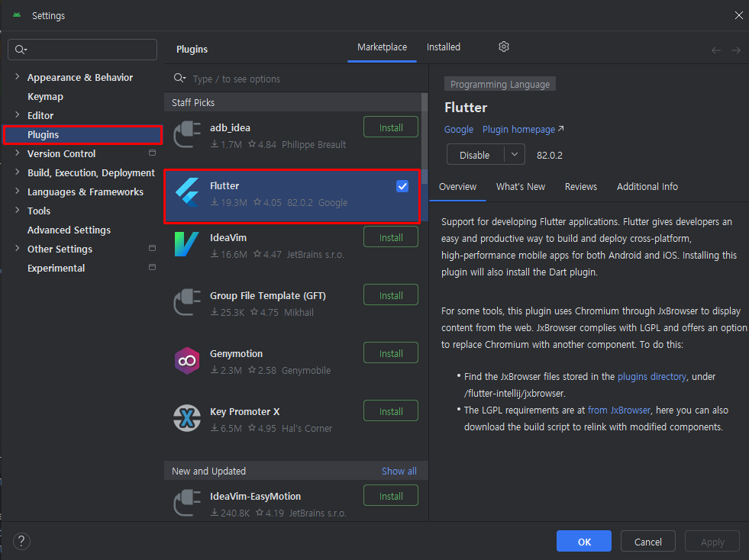
Task: Click the Disable button for Flutter
Action: [475, 155]
